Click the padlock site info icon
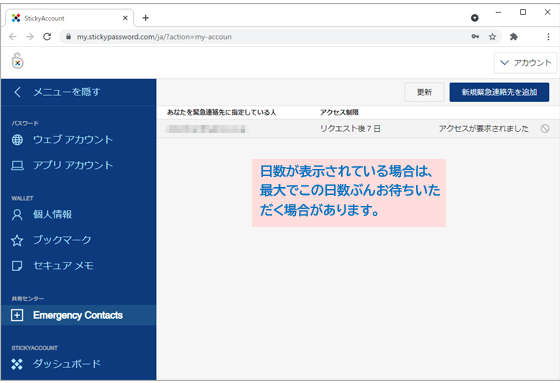Screen dimensions: 560x383 [x=69, y=37]
